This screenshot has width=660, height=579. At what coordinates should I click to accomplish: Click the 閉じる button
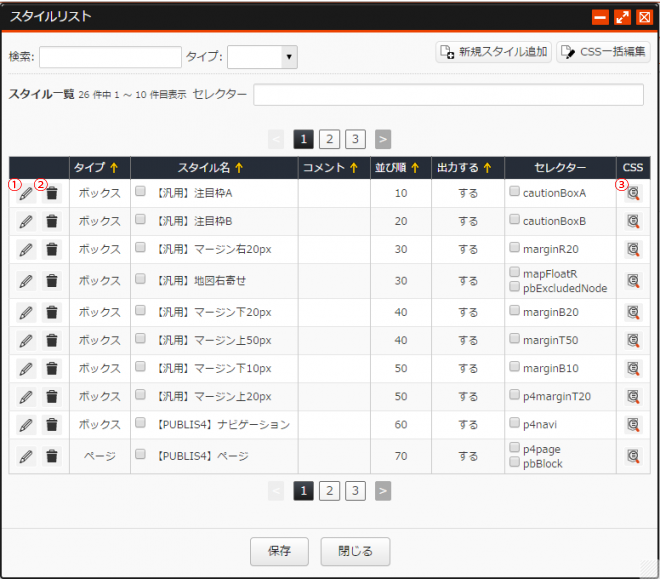coord(355,551)
